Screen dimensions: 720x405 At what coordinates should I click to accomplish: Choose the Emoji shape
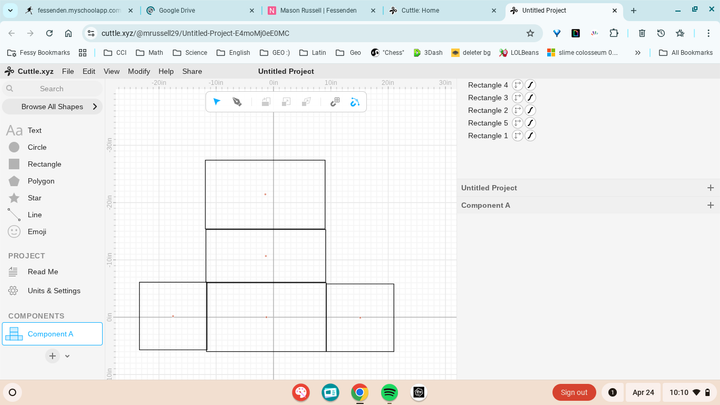click(36, 231)
